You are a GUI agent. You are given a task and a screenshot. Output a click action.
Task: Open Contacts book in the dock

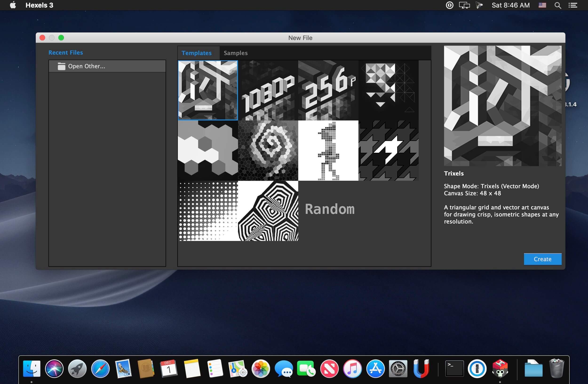click(146, 368)
